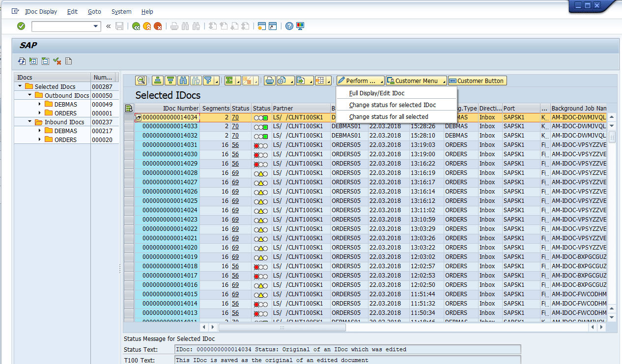Open the Help menu
Viewport: 622px width, 364px height.
(x=147, y=11)
